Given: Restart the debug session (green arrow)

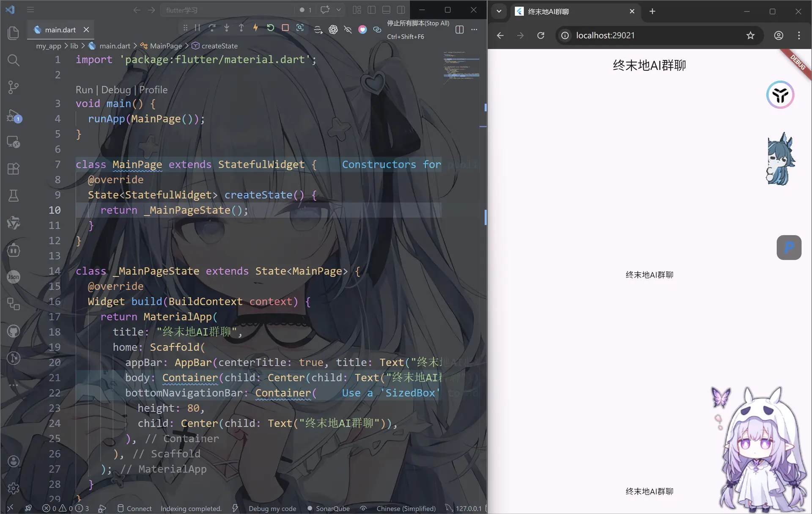Looking at the screenshot, I should tap(271, 28).
